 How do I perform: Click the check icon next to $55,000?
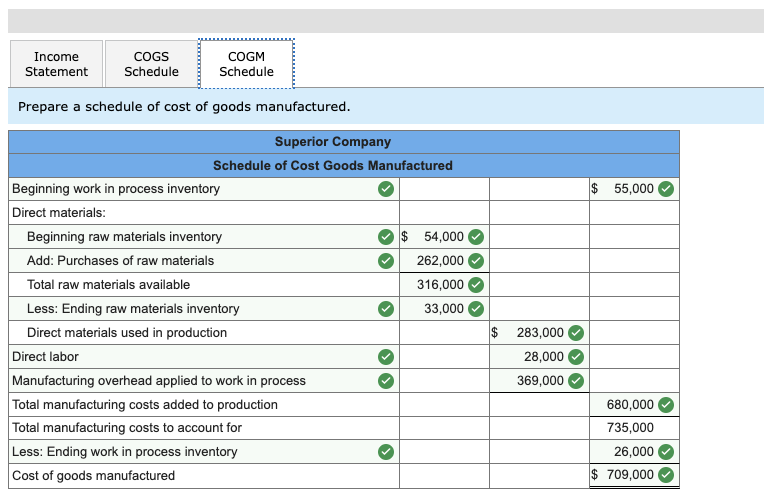point(666,189)
